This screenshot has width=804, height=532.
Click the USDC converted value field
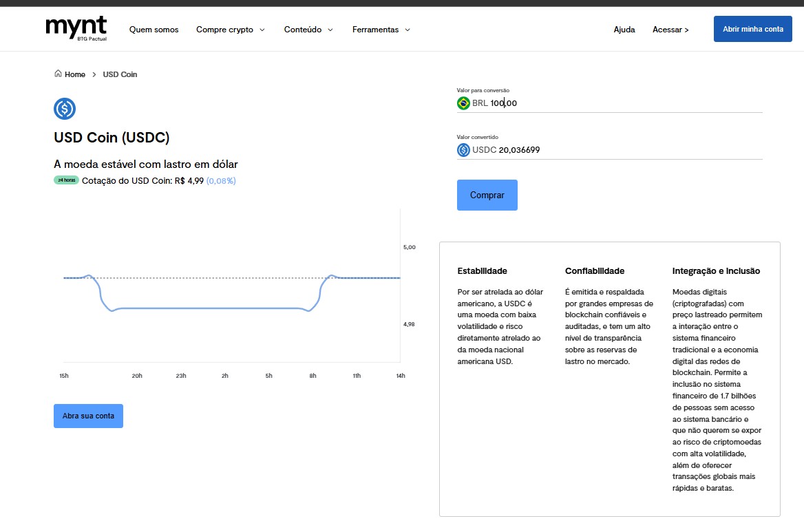click(620, 150)
